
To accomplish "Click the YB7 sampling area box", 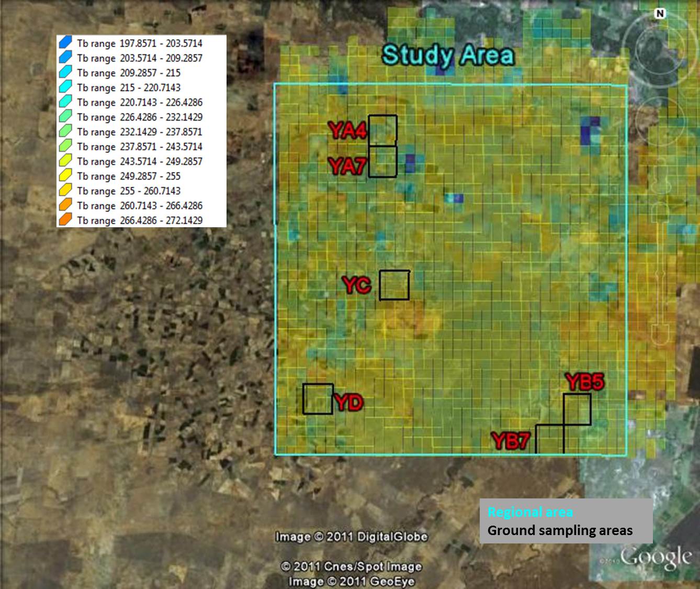I will click(549, 439).
